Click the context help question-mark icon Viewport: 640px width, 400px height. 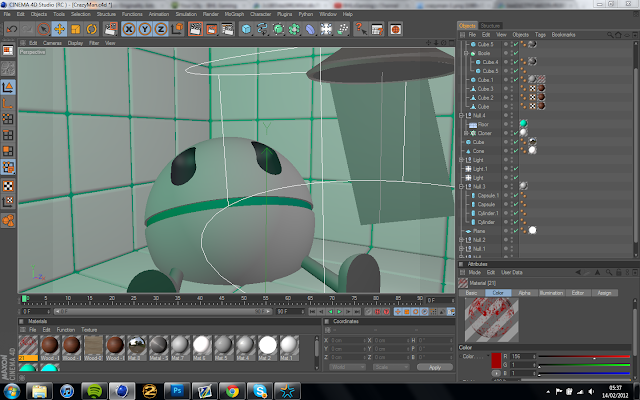[361, 29]
